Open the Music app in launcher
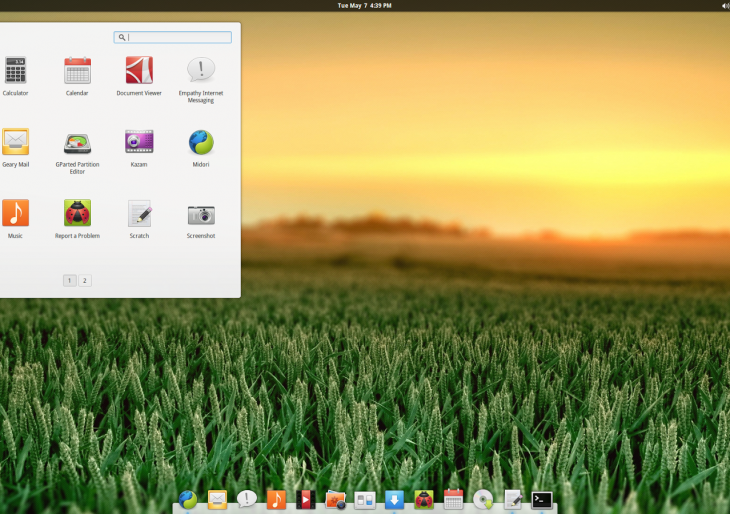The height and width of the screenshot is (514, 730). 15,213
